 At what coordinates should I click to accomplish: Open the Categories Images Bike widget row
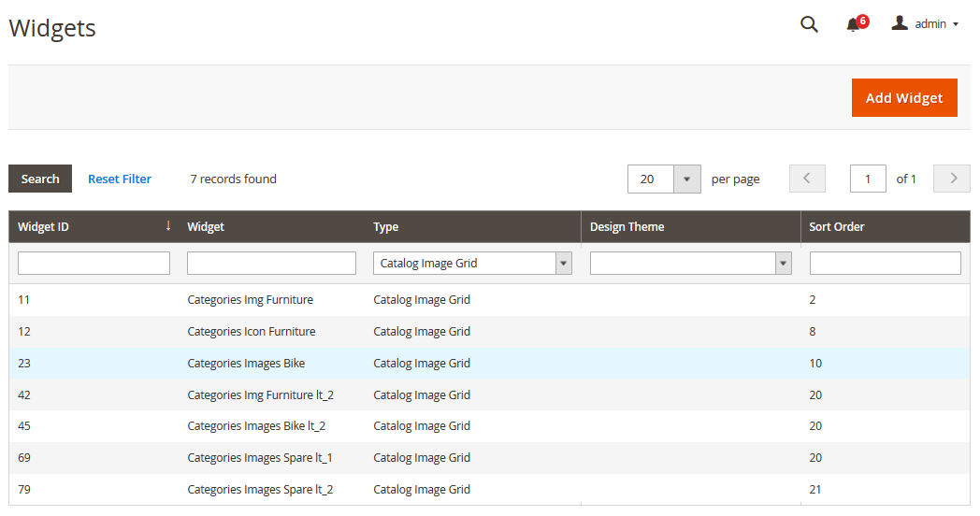(489, 363)
